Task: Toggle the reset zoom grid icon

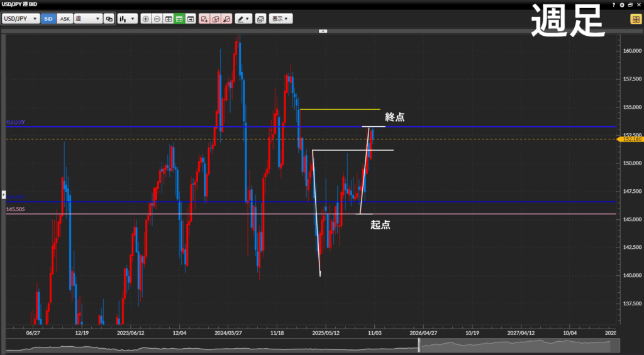Action: click(x=169, y=19)
